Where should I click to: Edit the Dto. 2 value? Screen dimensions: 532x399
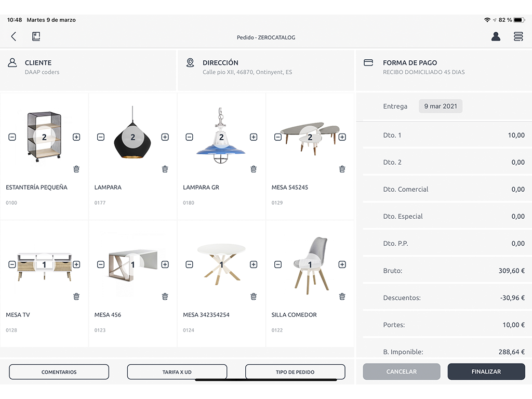tap(518, 162)
